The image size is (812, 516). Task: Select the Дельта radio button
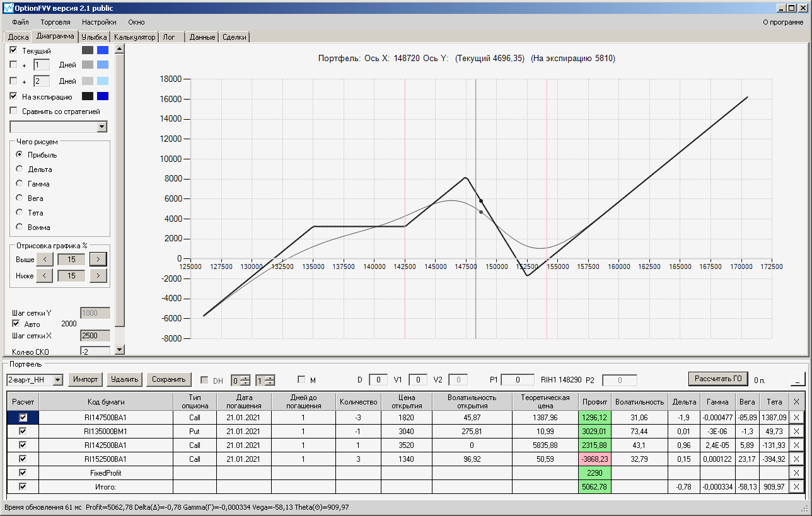(20, 169)
